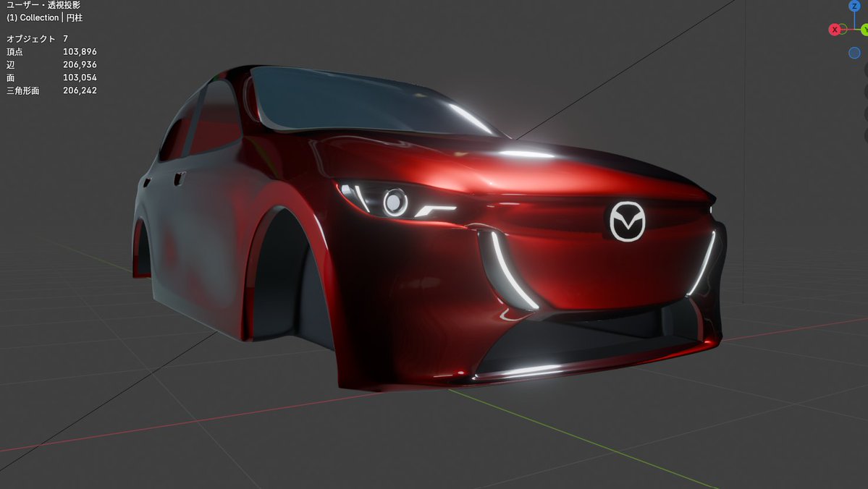Snap the view to the Z axis gizmo
The image size is (868, 489).
point(855,6)
